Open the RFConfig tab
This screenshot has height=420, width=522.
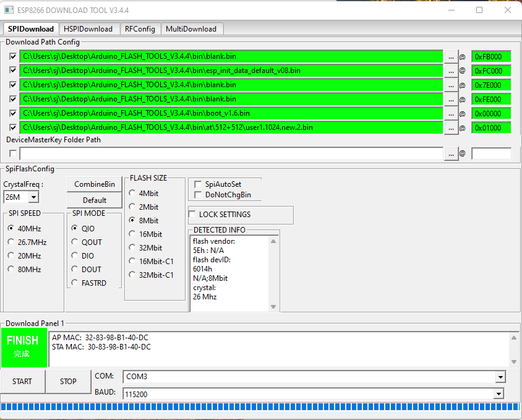coord(140,28)
